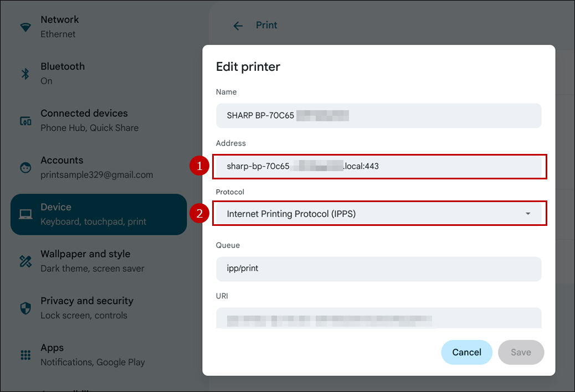Open Wallpaper and style section
Viewport: 575px width, 392px height.
click(99, 261)
